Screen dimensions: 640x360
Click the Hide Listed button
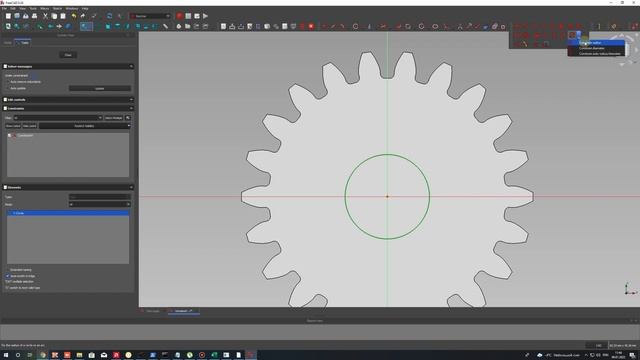(x=30, y=126)
